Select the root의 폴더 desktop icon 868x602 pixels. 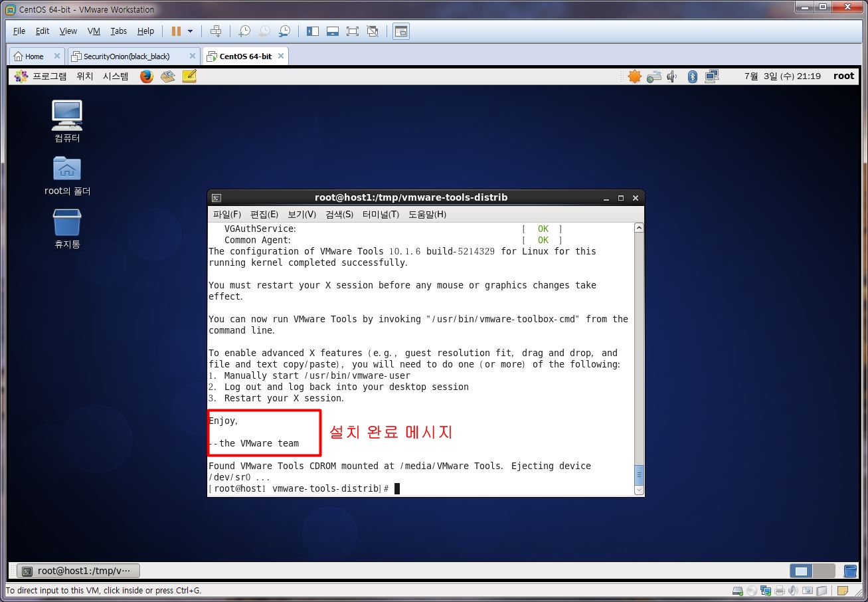pyautogui.click(x=67, y=176)
